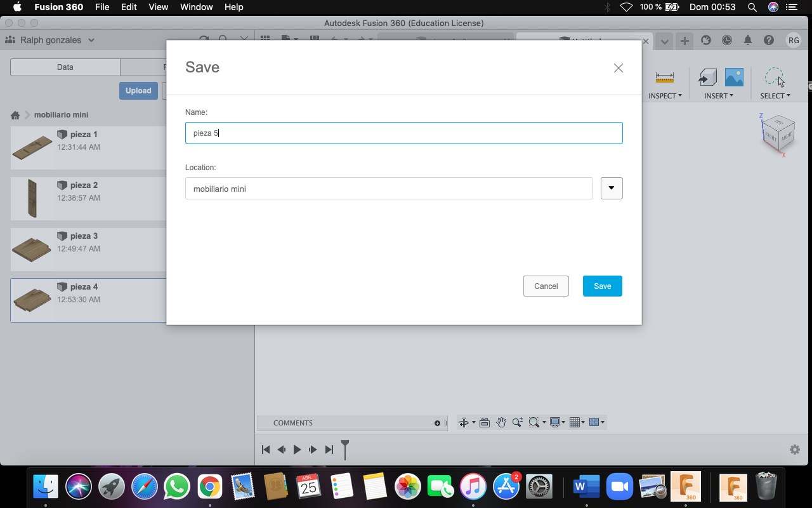Select the pieza 1 thumbnail
Image resolution: width=812 pixels, height=508 pixels.
pos(32,147)
